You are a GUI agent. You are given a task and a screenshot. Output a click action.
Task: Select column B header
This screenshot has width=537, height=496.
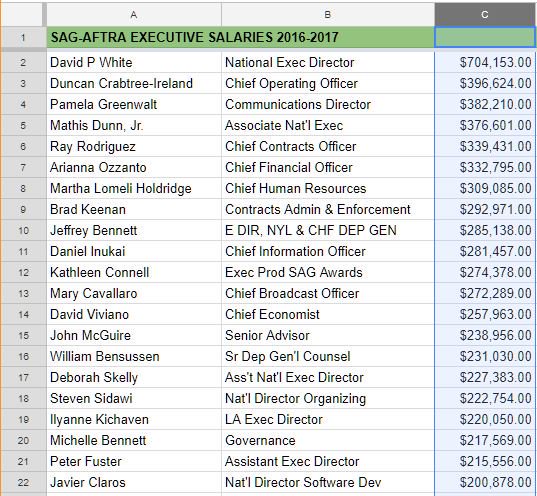(328, 14)
